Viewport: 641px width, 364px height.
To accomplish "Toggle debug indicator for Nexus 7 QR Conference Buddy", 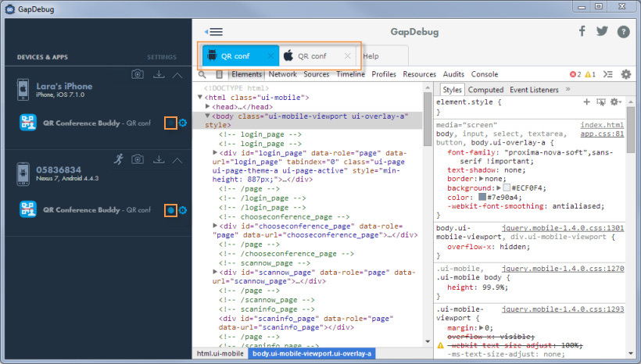I will pos(170,210).
